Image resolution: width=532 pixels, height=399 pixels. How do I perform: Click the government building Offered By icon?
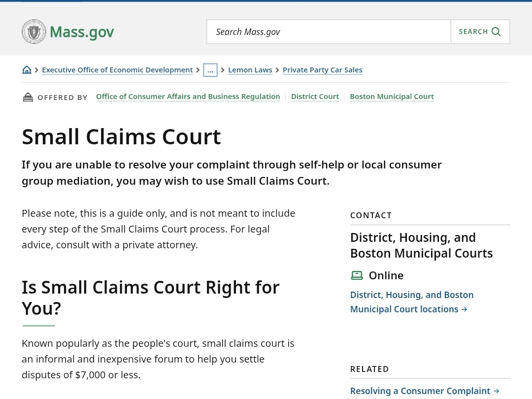click(x=28, y=98)
